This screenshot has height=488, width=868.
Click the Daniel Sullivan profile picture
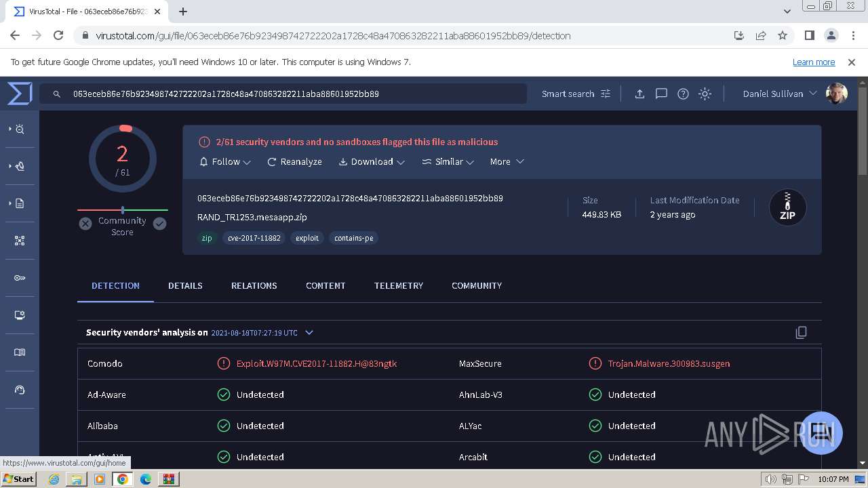point(837,94)
